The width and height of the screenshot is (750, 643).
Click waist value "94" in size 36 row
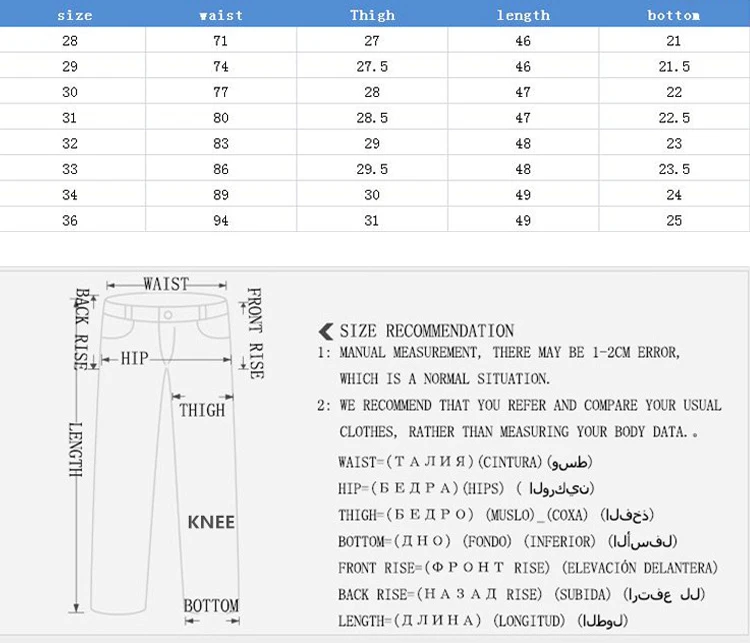pos(221,221)
